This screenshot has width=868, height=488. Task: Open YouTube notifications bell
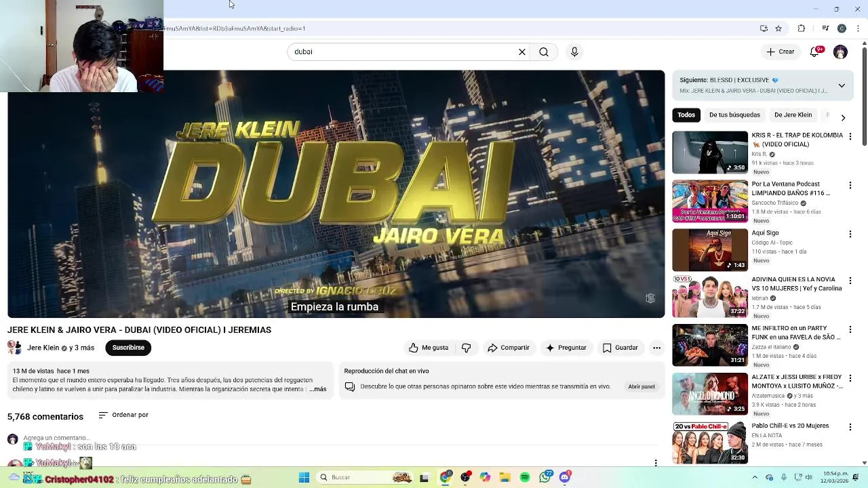(x=815, y=52)
